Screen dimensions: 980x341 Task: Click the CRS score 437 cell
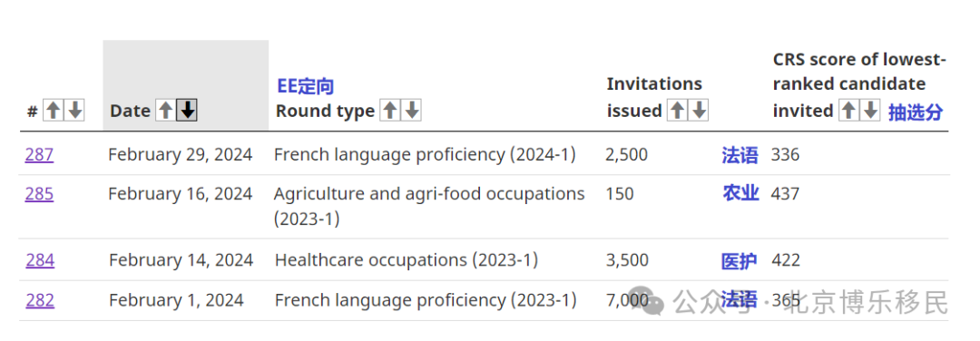pos(785,194)
